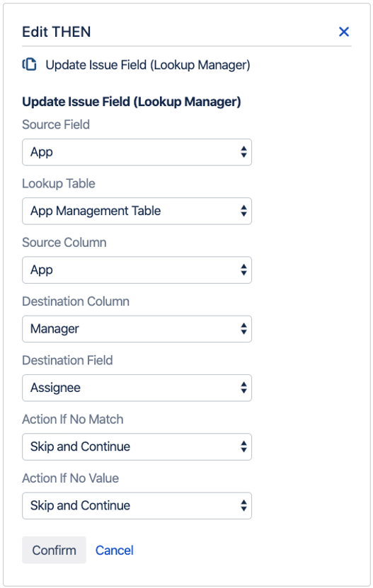Screen dimensions: 373x588
Task: Open the Source Column dropdown
Action: [137, 270]
